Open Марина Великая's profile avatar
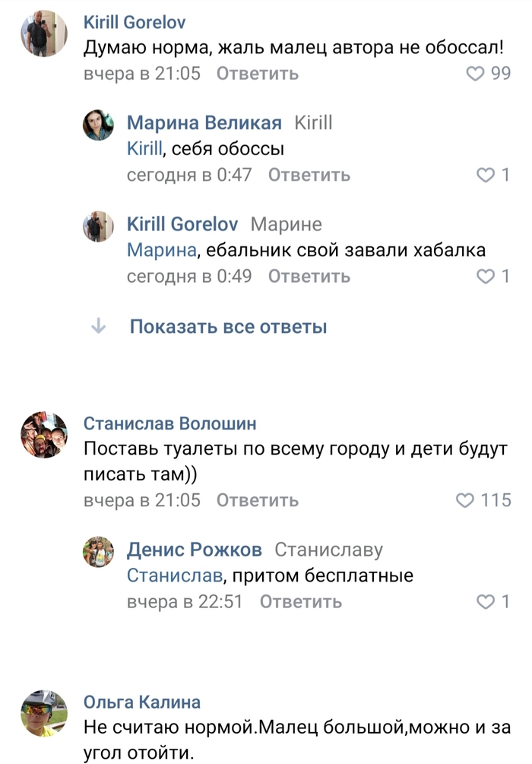 [x=98, y=125]
